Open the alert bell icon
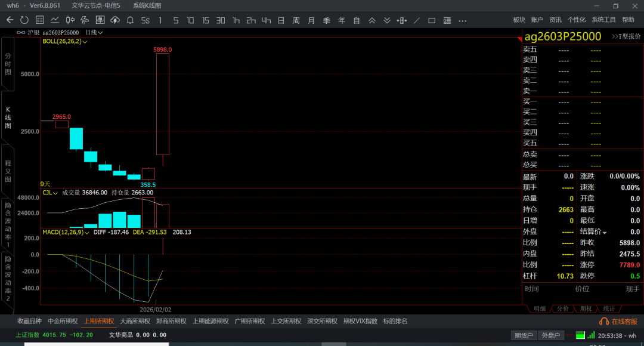 pos(130,20)
